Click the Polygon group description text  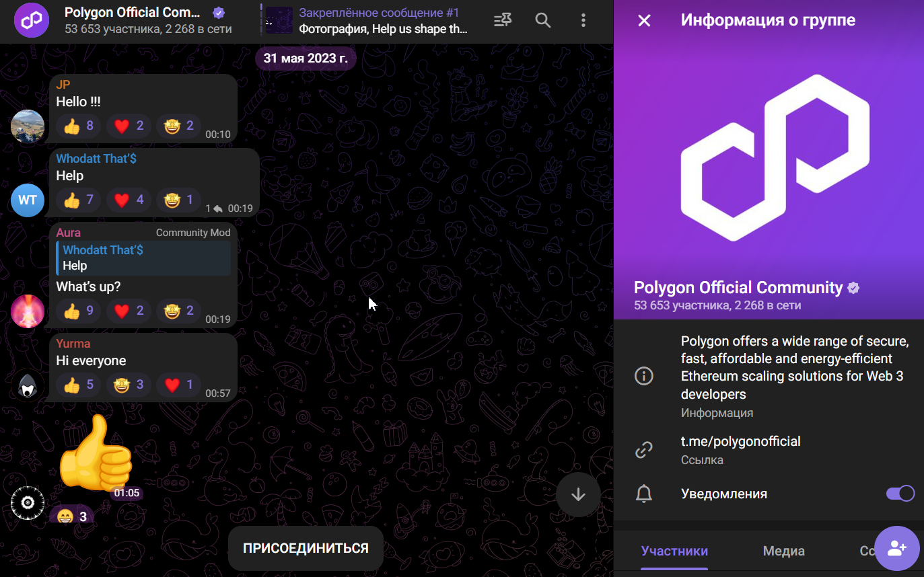tap(795, 368)
